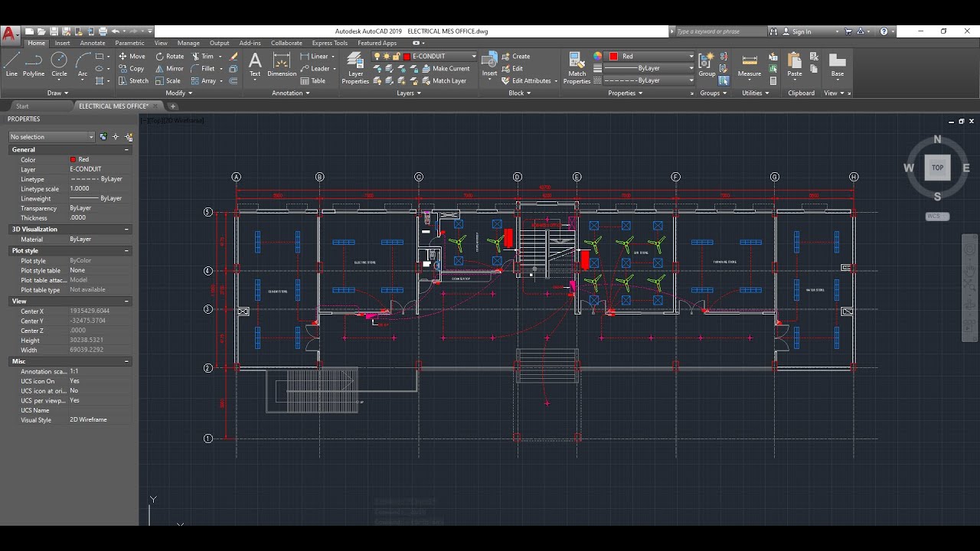Use the Rotate tool
Viewport: 980px width, 551px height.
point(169,56)
